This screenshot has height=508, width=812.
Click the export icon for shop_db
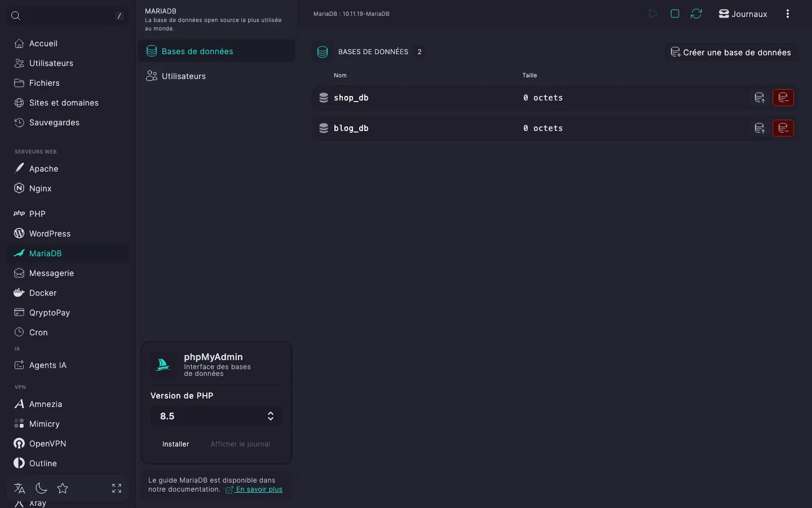[x=760, y=98]
